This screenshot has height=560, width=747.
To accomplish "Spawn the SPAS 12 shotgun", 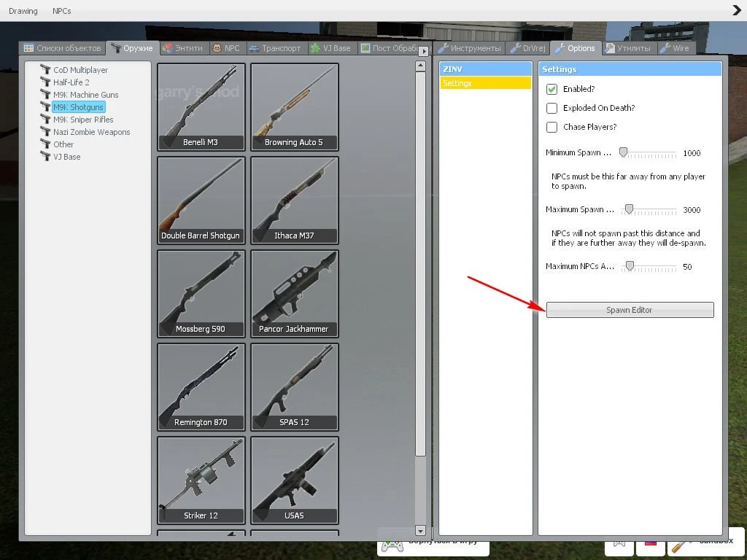I will click(295, 387).
